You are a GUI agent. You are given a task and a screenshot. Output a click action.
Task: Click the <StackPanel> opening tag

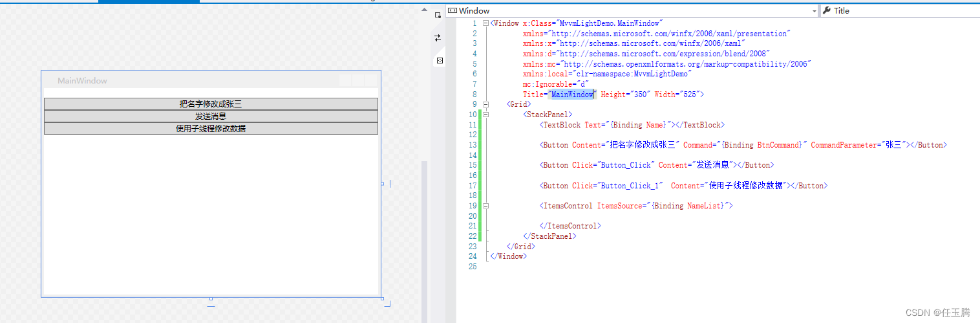pos(548,115)
